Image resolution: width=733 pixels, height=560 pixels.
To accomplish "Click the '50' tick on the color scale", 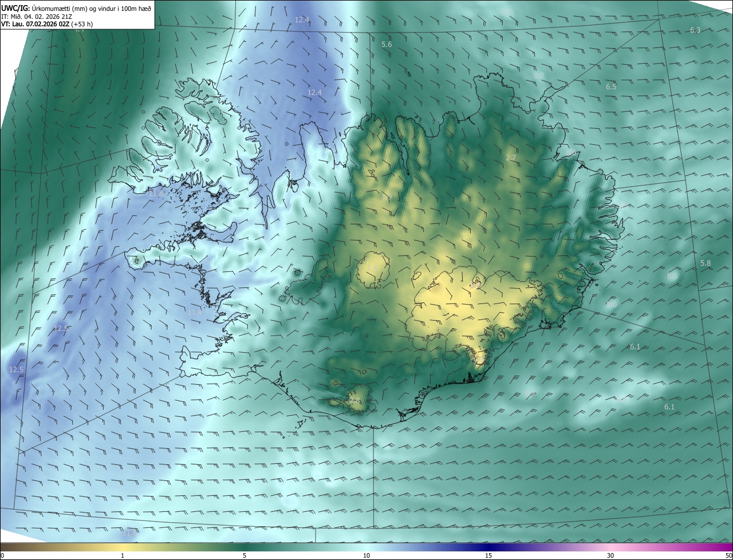I will pos(728,555).
